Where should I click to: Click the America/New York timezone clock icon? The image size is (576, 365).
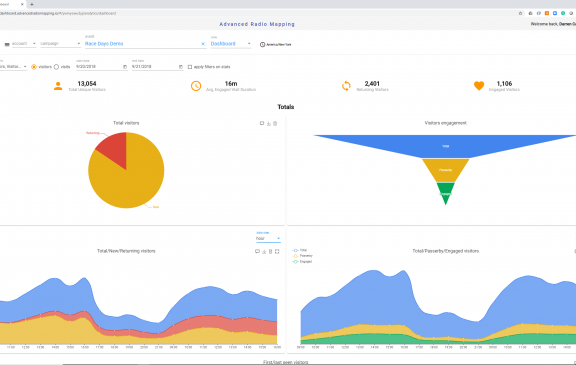(x=262, y=44)
